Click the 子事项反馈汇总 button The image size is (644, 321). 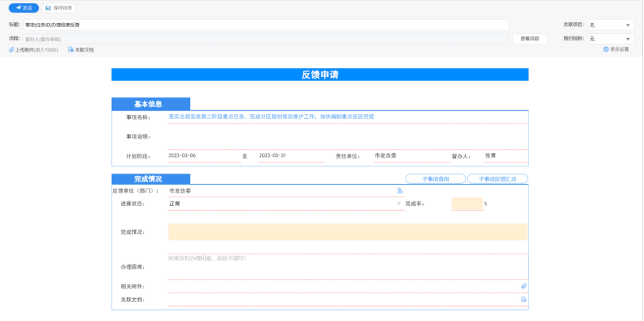(x=497, y=179)
